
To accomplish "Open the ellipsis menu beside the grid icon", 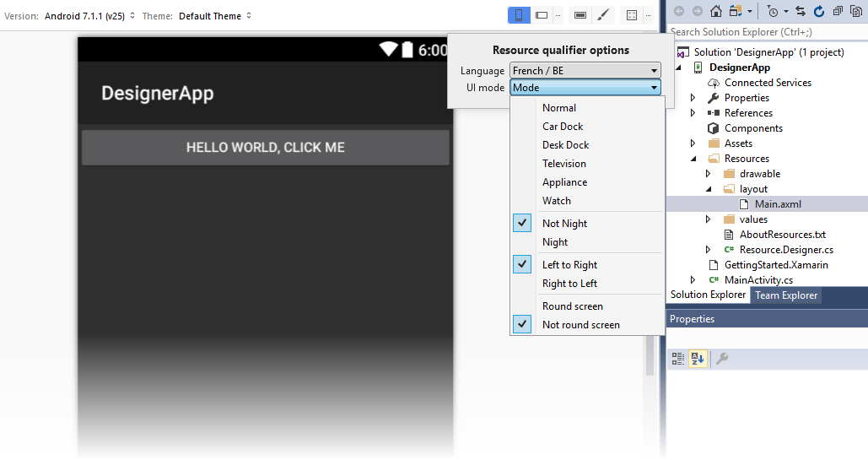I will tap(648, 15).
